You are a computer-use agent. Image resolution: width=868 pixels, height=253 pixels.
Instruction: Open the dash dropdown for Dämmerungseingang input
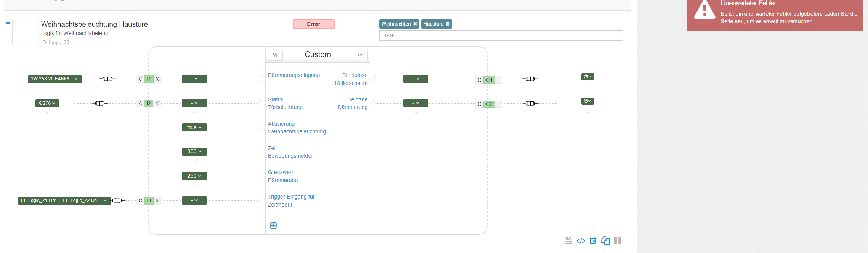194,79
